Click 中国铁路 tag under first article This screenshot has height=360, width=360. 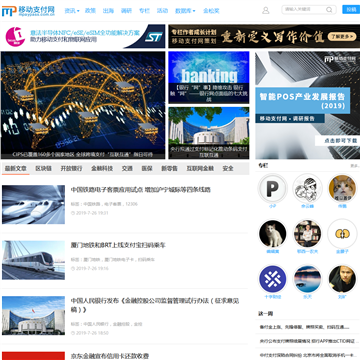pos(92,204)
